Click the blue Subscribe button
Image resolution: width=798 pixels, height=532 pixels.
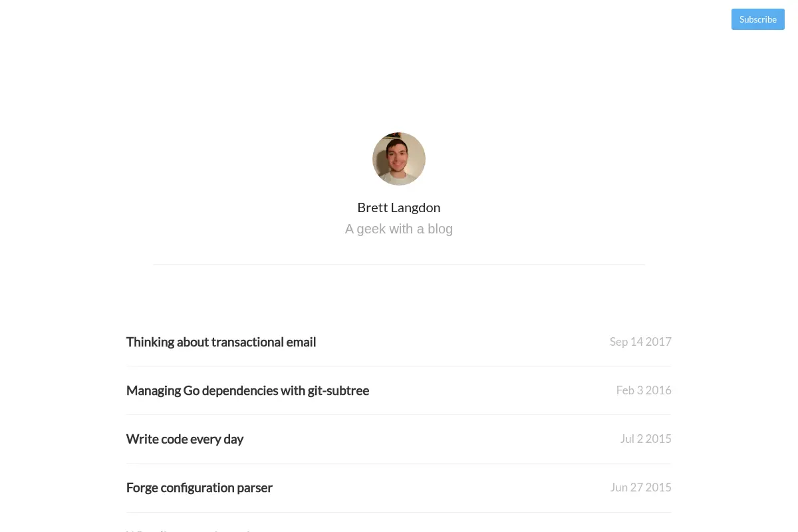[757, 19]
